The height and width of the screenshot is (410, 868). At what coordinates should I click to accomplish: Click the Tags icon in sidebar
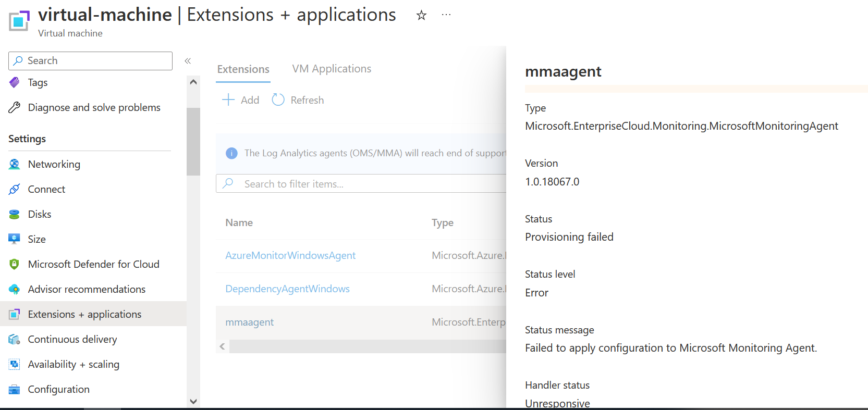click(15, 82)
